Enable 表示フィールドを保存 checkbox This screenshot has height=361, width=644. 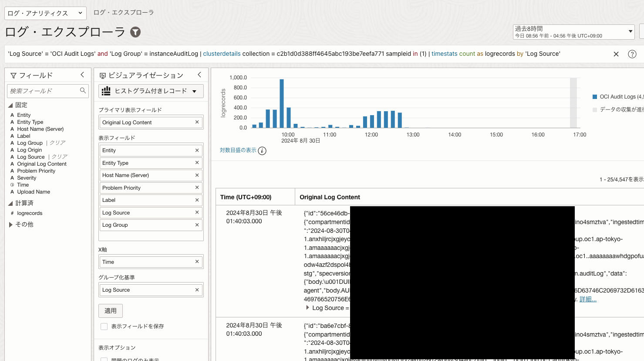tap(104, 327)
